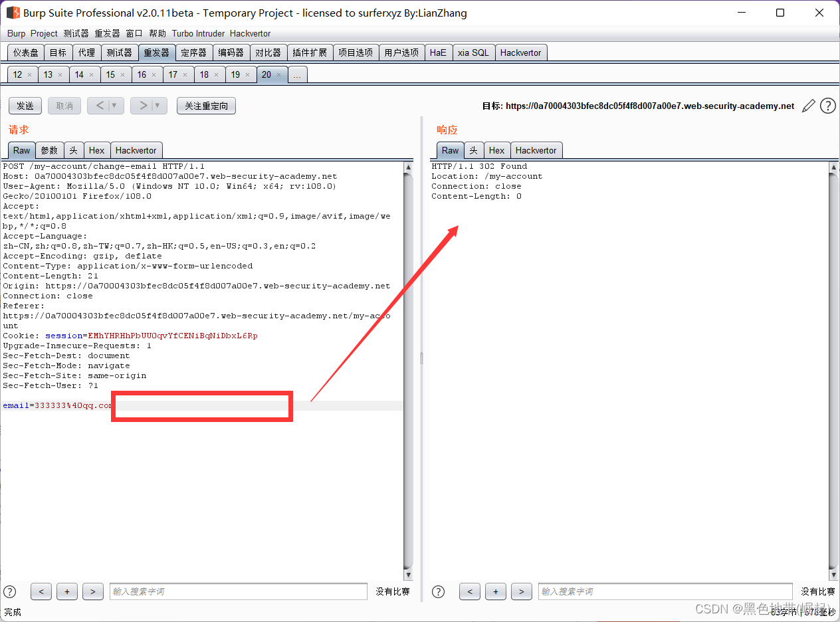The image size is (840, 622).
Task: Click the 发送 send button
Action: click(25, 106)
